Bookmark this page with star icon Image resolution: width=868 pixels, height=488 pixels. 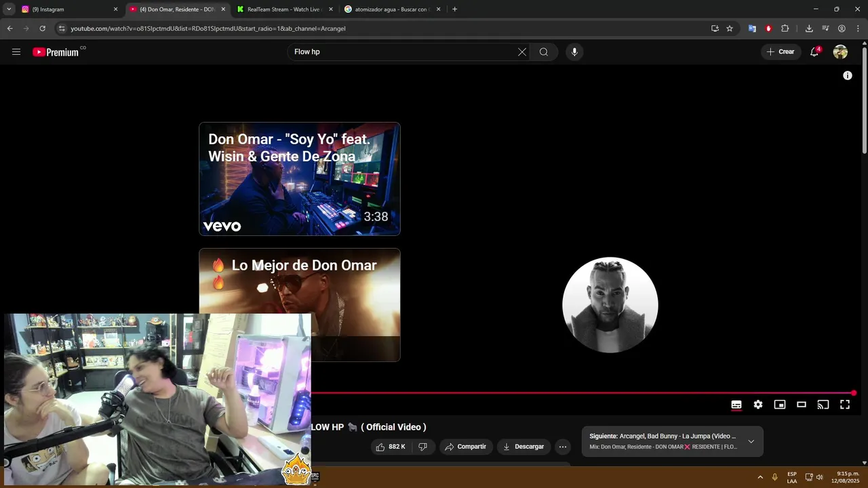[730, 28]
